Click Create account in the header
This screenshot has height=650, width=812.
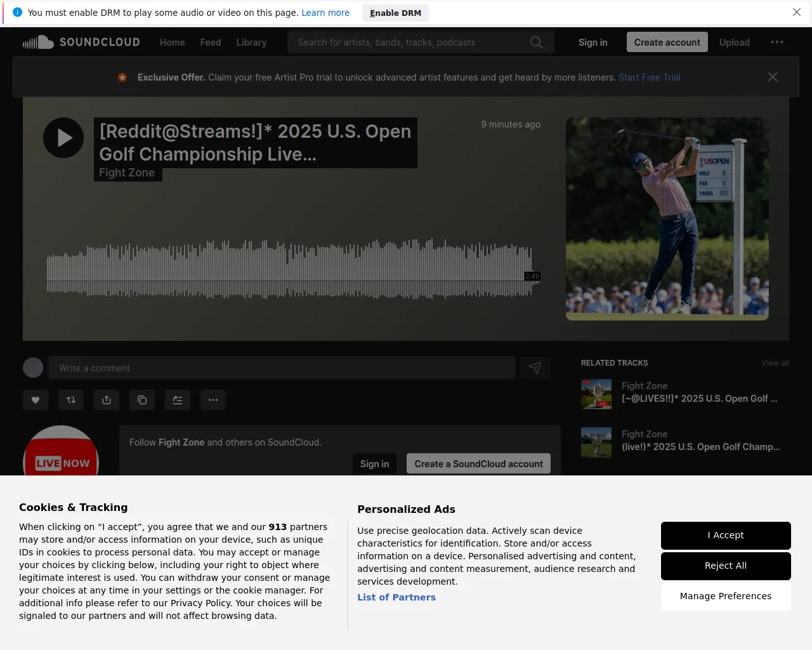[667, 43]
